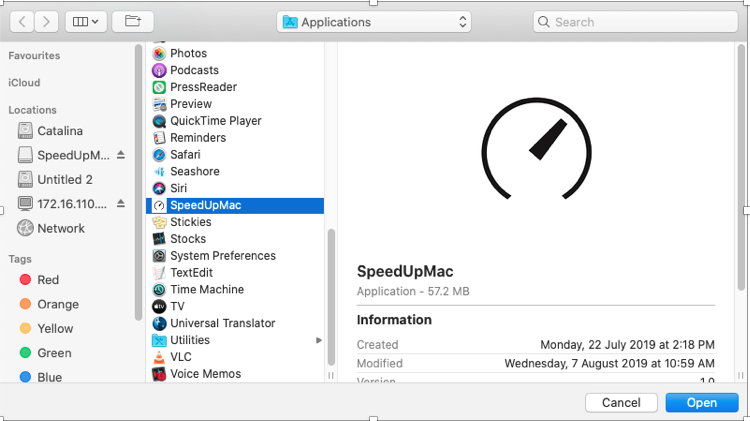Click the Search field
This screenshot has height=421, width=750.
[635, 22]
